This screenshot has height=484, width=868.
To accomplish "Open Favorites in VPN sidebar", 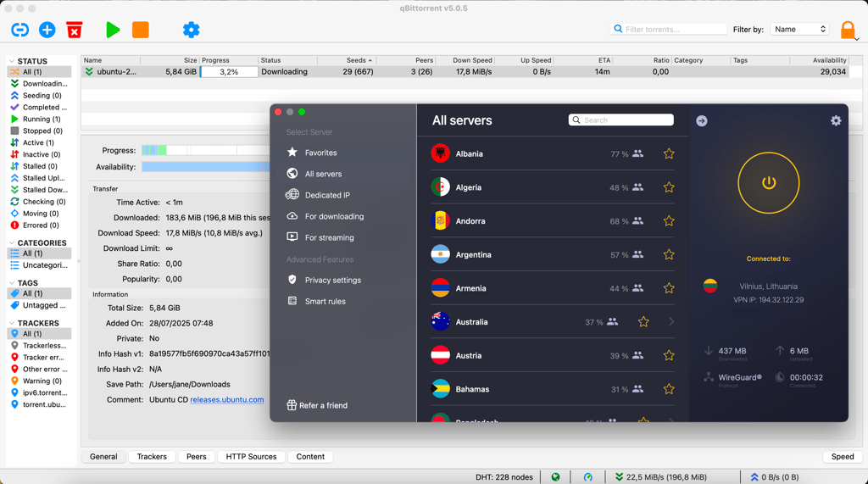I will [320, 153].
